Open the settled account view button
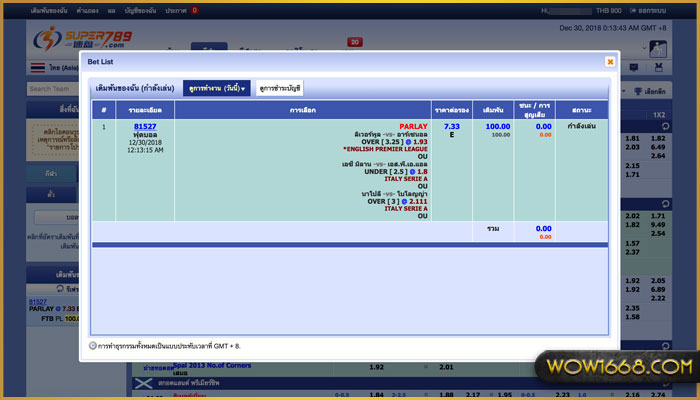The image size is (700, 400). (x=280, y=88)
